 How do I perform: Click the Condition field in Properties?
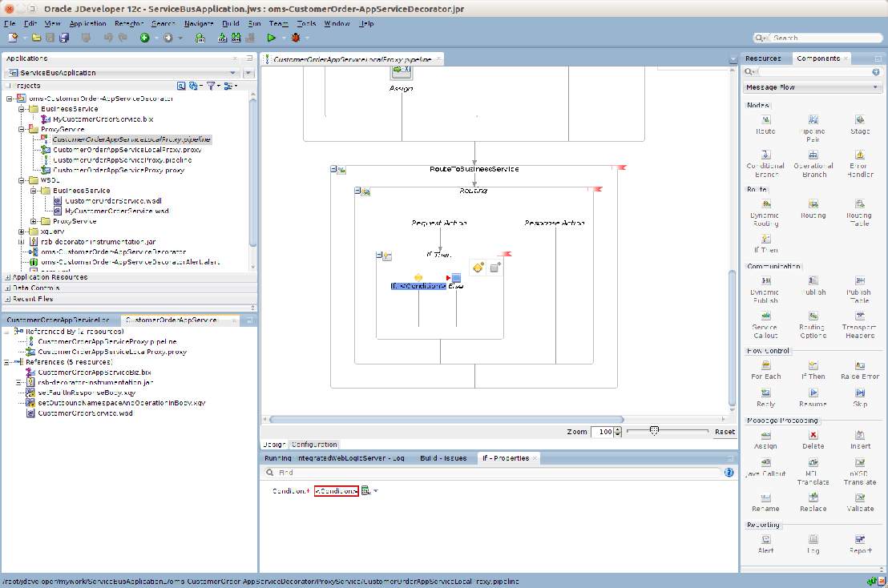337,490
